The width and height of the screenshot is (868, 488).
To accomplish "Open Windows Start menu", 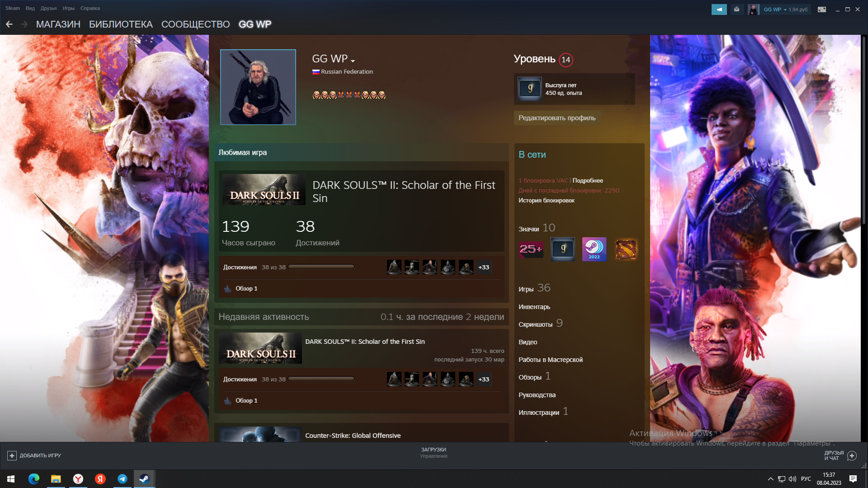I will click(x=11, y=479).
